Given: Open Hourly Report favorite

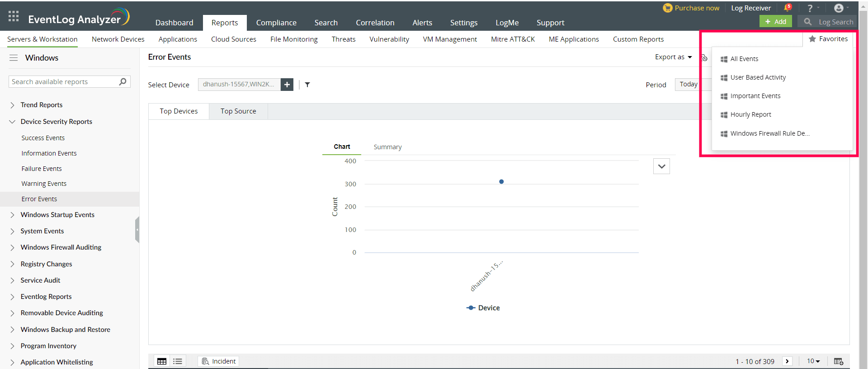Looking at the screenshot, I should [x=751, y=114].
